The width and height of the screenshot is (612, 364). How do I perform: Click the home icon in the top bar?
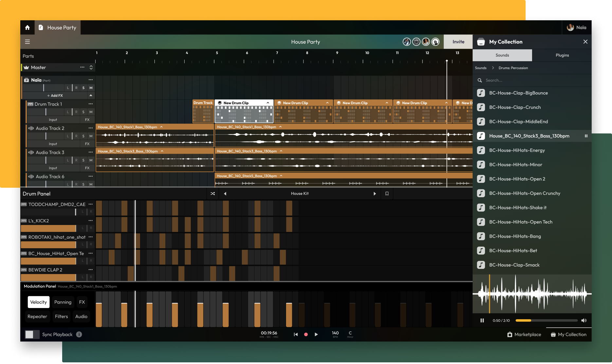tap(27, 27)
